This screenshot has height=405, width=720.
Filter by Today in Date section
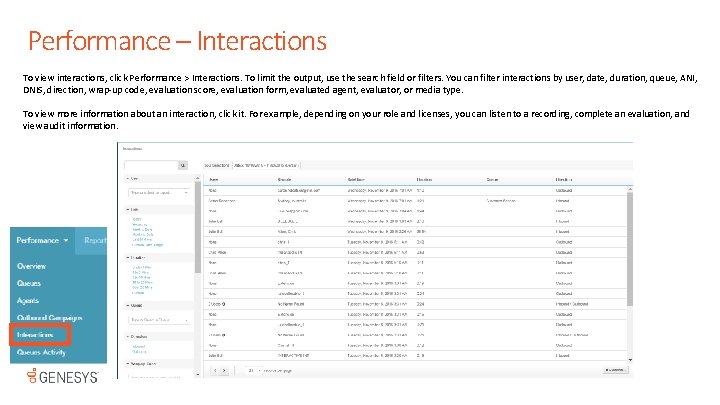click(137, 219)
